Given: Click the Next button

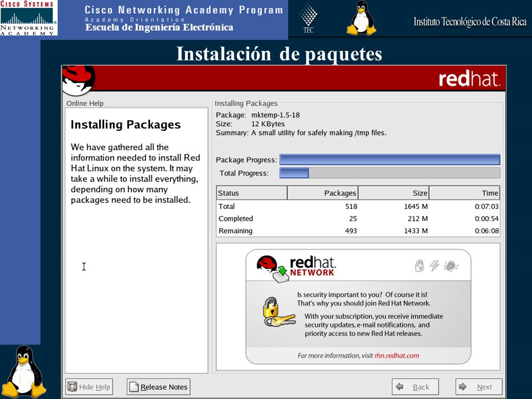Looking at the screenshot, I should 479,387.
